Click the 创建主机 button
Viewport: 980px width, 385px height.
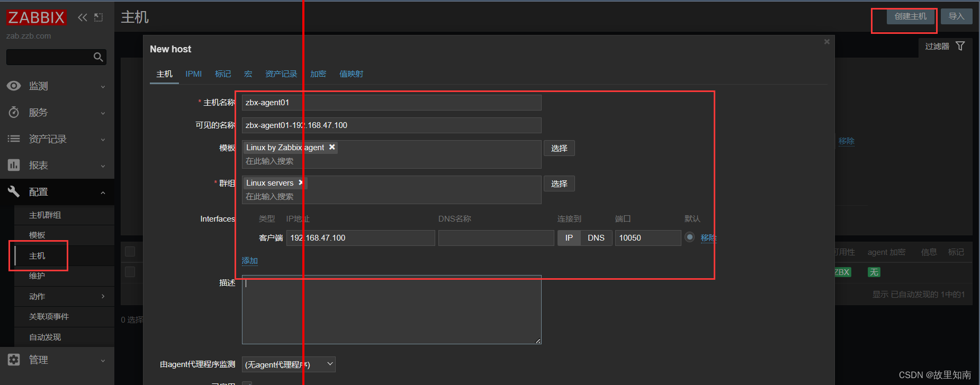pos(911,16)
